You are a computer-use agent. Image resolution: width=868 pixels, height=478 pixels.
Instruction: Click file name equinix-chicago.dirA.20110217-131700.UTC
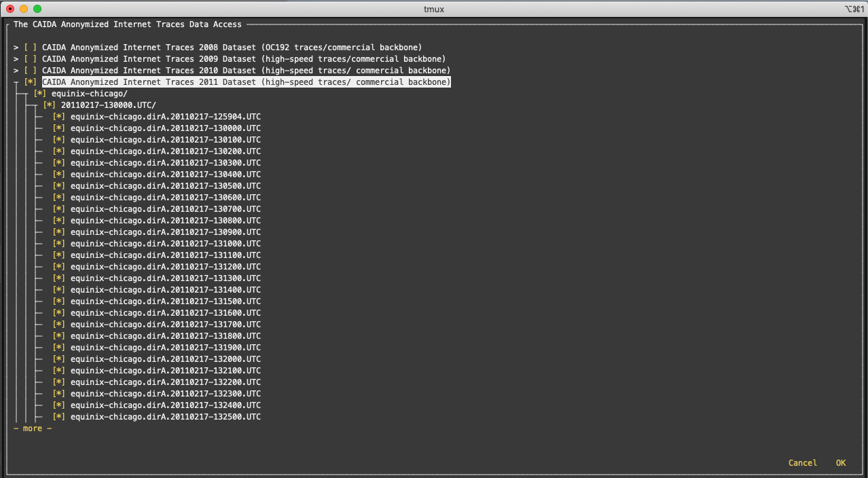point(166,325)
